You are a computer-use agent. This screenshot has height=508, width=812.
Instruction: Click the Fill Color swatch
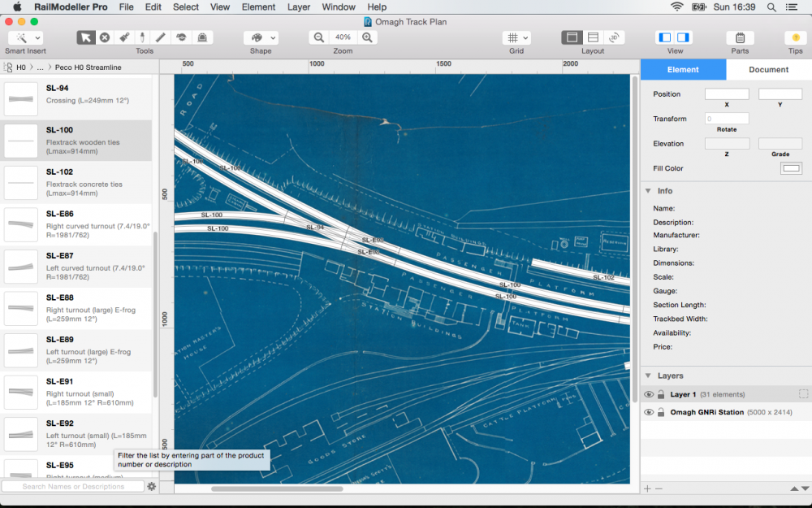(x=790, y=168)
